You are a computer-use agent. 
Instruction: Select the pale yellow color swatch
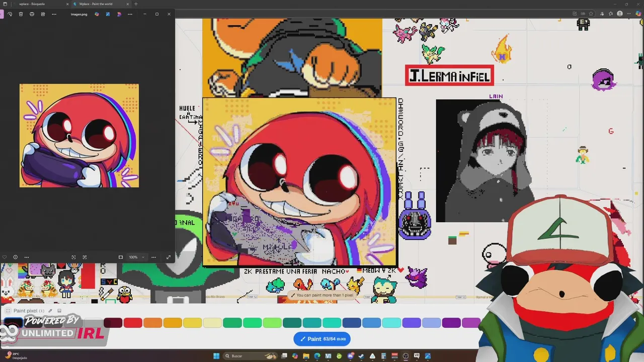pyautogui.click(x=212, y=323)
